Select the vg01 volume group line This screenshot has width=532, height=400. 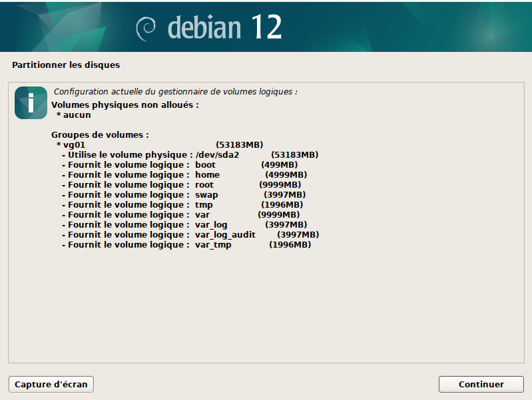click(x=160, y=145)
